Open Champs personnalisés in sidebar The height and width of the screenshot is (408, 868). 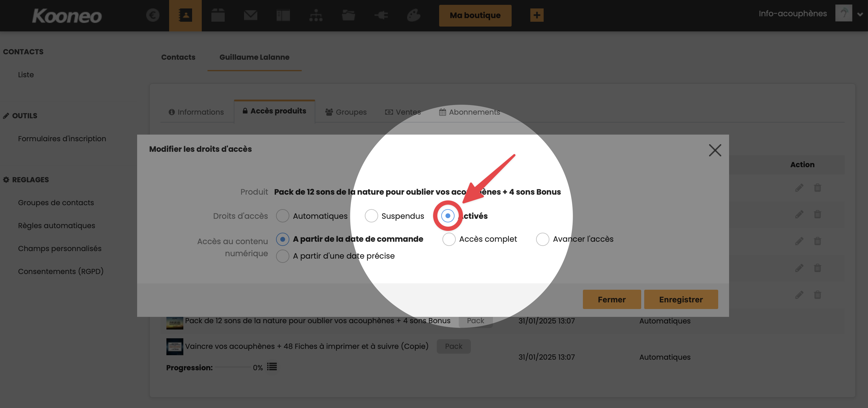(59, 248)
